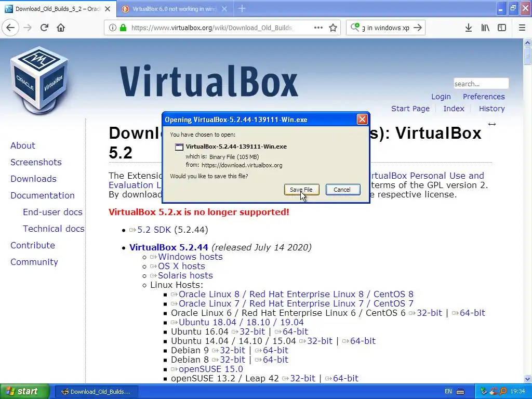Show site information icon in address bar
The height and width of the screenshot is (399, 532).
112,28
